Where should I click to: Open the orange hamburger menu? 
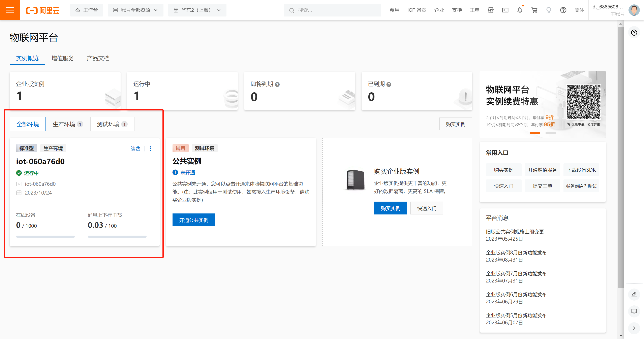click(10, 10)
